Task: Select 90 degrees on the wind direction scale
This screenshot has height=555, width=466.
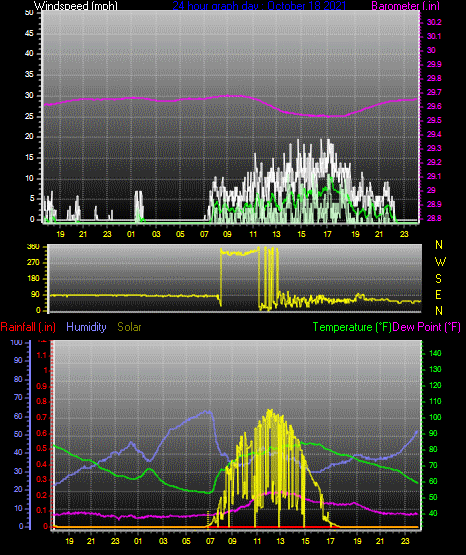Action: click(x=35, y=295)
